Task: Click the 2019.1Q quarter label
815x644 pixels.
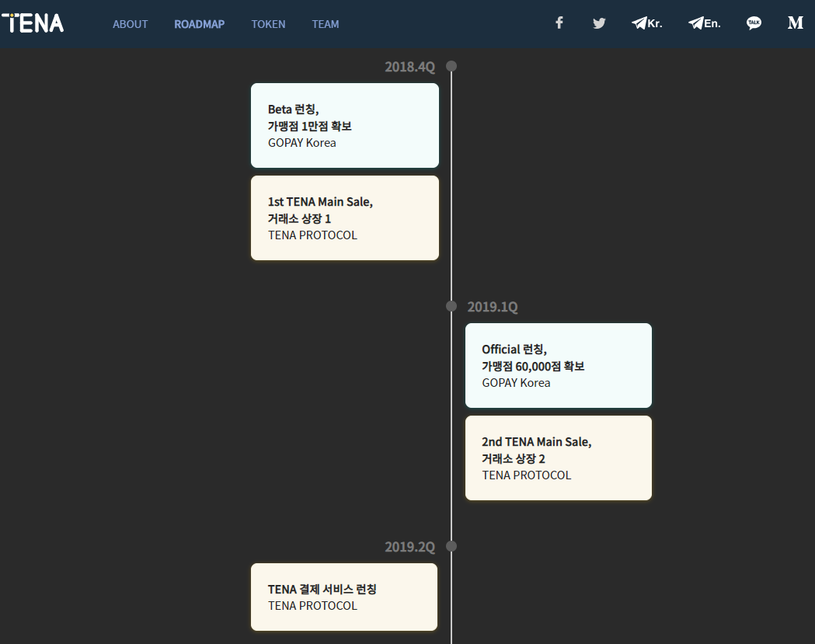Action: tap(493, 307)
